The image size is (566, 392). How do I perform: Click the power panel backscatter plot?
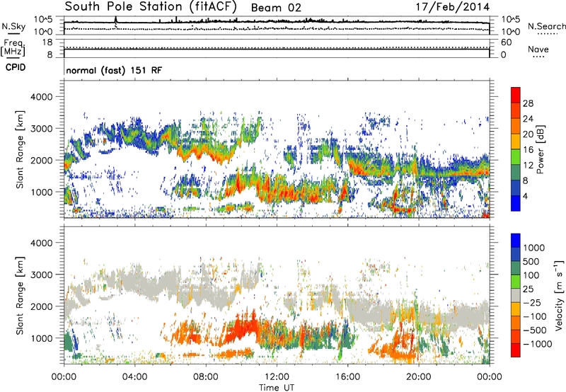(x=277, y=149)
